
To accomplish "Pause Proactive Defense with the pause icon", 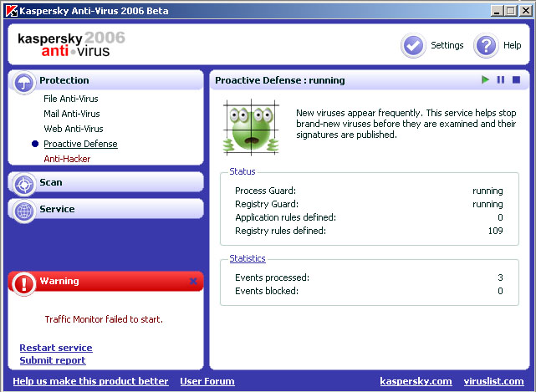I will [x=501, y=80].
